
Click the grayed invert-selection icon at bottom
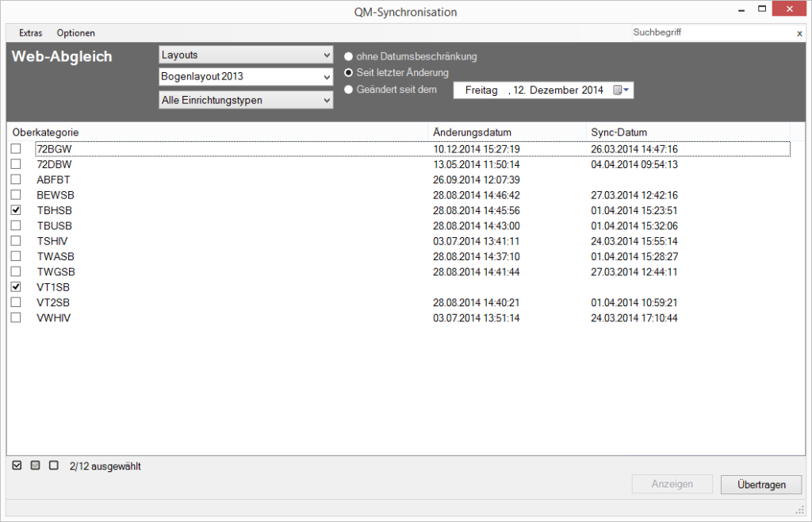click(x=35, y=466)
